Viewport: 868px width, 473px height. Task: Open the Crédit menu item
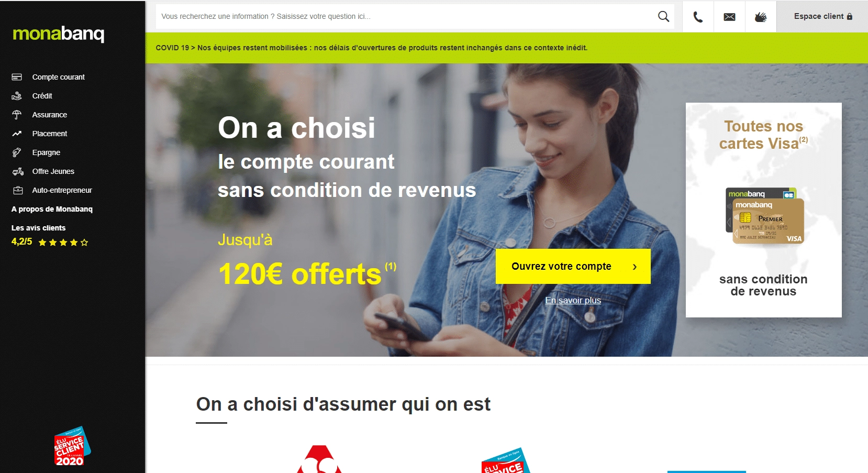pyautogui.click(x=42, y=96)
